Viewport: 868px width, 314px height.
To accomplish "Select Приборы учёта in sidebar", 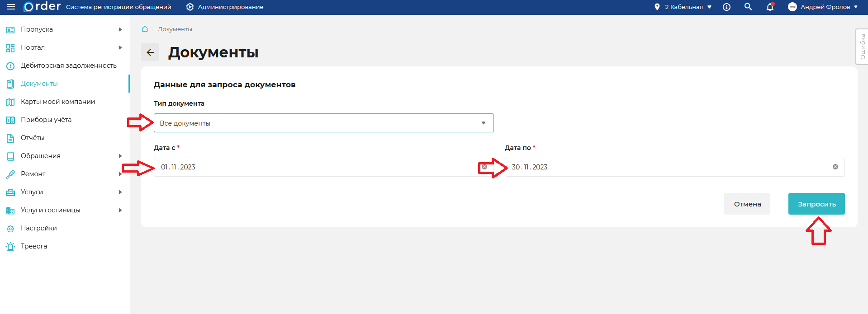I will (46, 120).
